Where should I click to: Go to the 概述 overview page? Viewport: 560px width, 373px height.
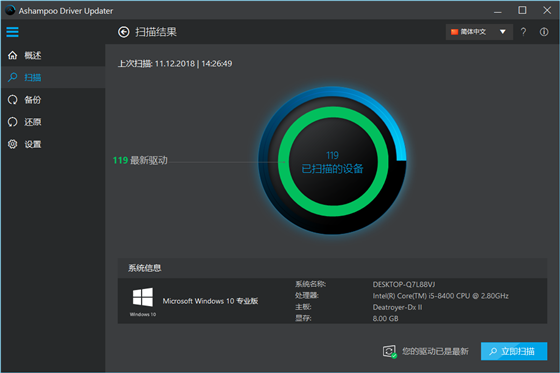click(53, 55)
